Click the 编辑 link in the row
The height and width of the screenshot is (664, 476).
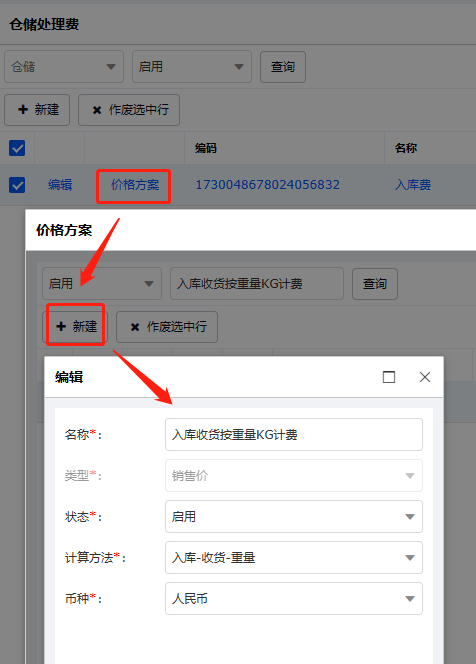pos(60,185)
